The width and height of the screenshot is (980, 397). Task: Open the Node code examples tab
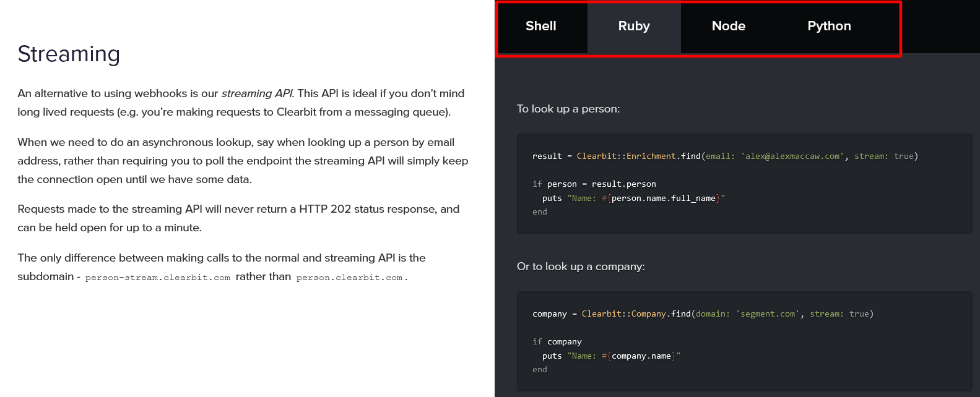click(728, 26)
